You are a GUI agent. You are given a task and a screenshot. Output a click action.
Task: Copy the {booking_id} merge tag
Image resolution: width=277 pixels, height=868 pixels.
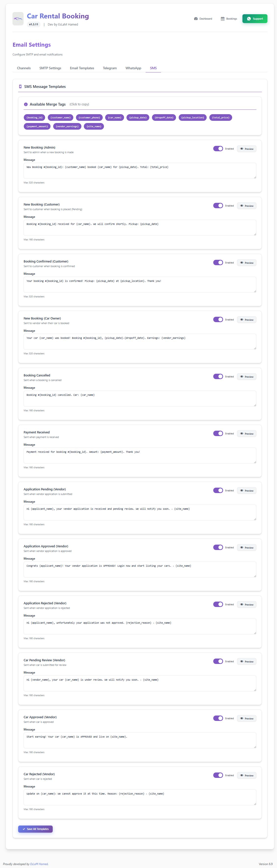(x=34, y=118)
